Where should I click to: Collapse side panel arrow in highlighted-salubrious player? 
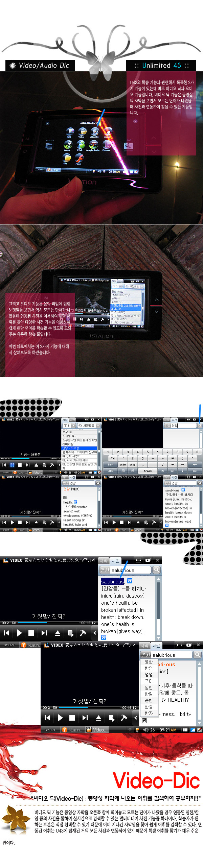(95, 632)
